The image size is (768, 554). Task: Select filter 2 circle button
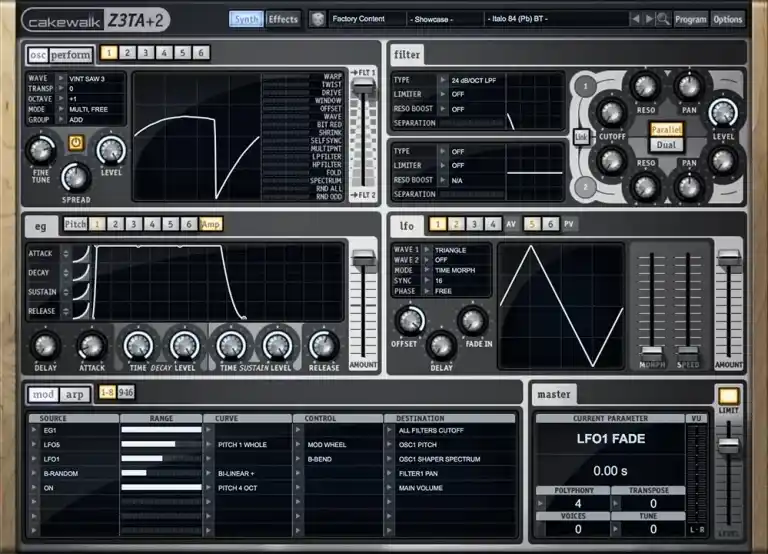[x=585, y=187]
